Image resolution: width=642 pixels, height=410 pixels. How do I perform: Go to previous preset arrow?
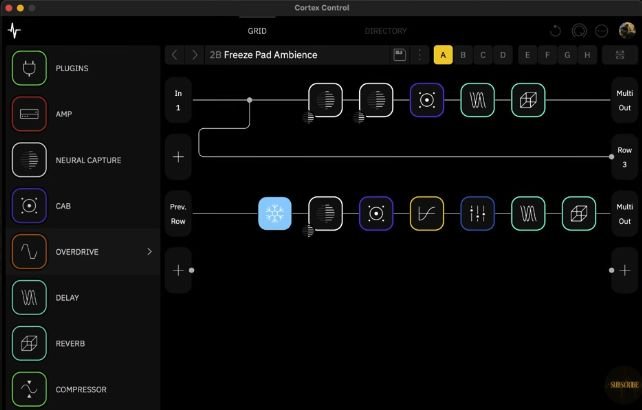[175, 55]
